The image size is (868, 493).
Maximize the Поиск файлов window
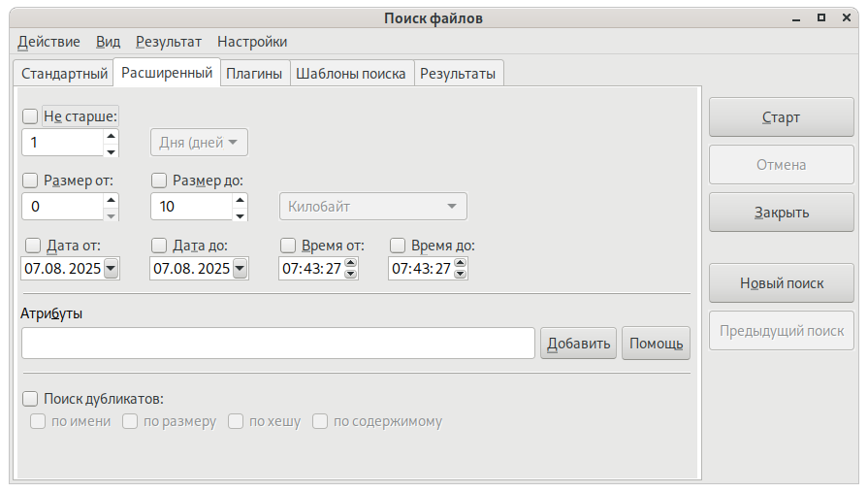pos(820,17)
